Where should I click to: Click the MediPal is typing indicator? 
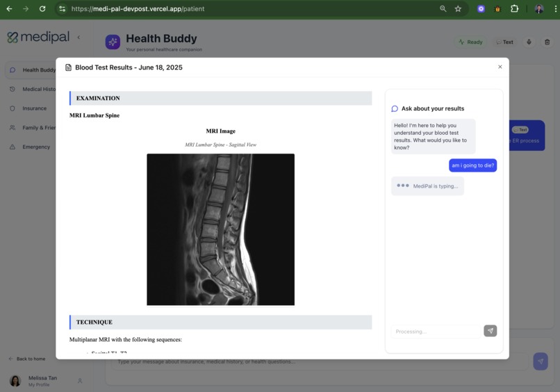427,186
